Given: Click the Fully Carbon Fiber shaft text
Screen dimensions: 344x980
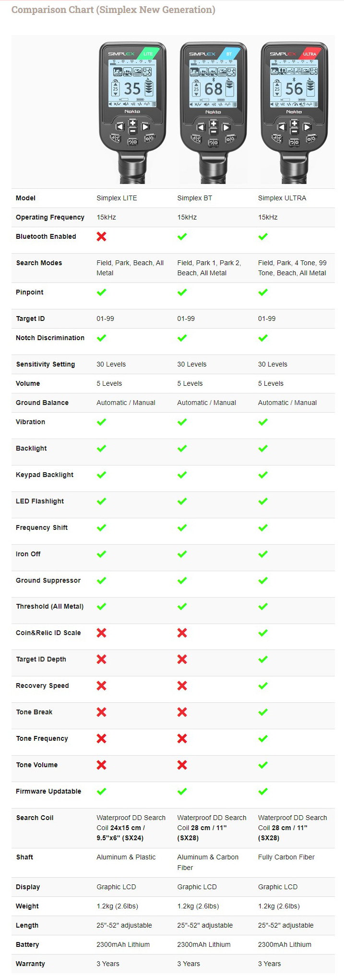Looking at the screenshot, I should (x=286, y=857).
